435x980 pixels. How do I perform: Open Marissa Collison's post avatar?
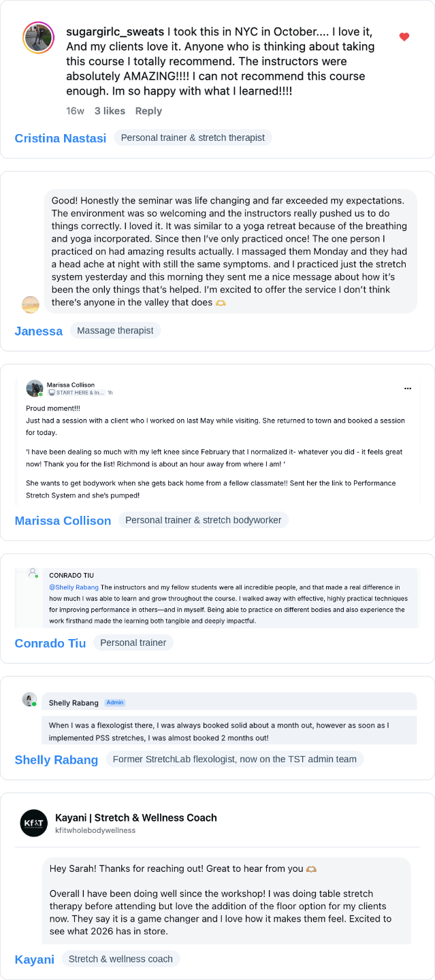34,389
